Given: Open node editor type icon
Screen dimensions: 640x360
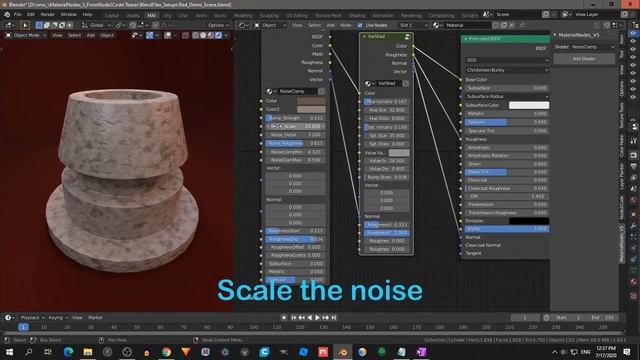Looking at the screenshot, I should point(243,25).
